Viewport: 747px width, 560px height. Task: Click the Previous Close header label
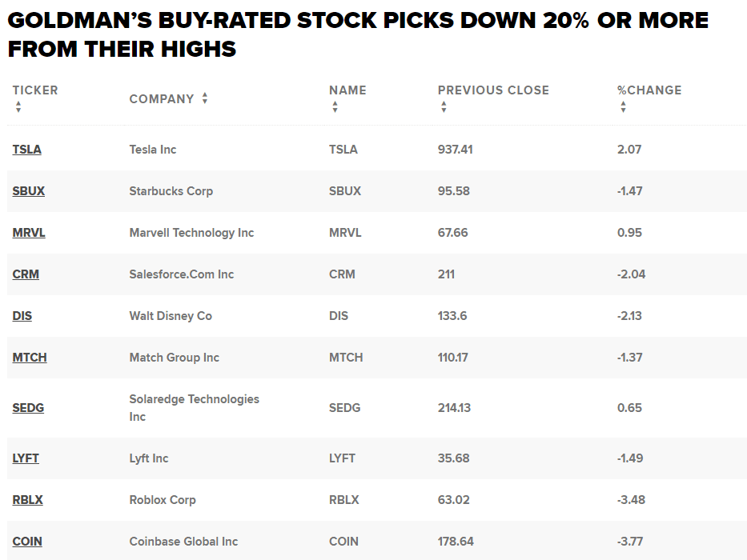click(x=493, y=90)
